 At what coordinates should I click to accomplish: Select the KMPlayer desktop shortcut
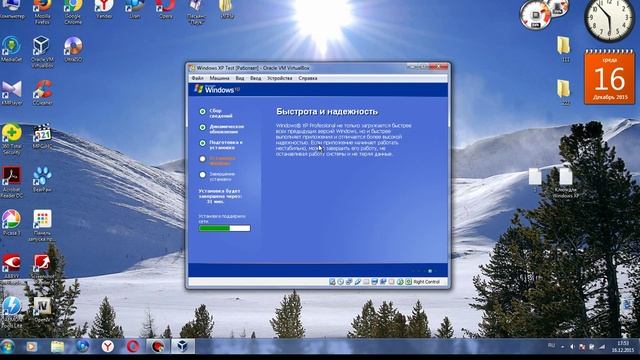coord(11,93)
